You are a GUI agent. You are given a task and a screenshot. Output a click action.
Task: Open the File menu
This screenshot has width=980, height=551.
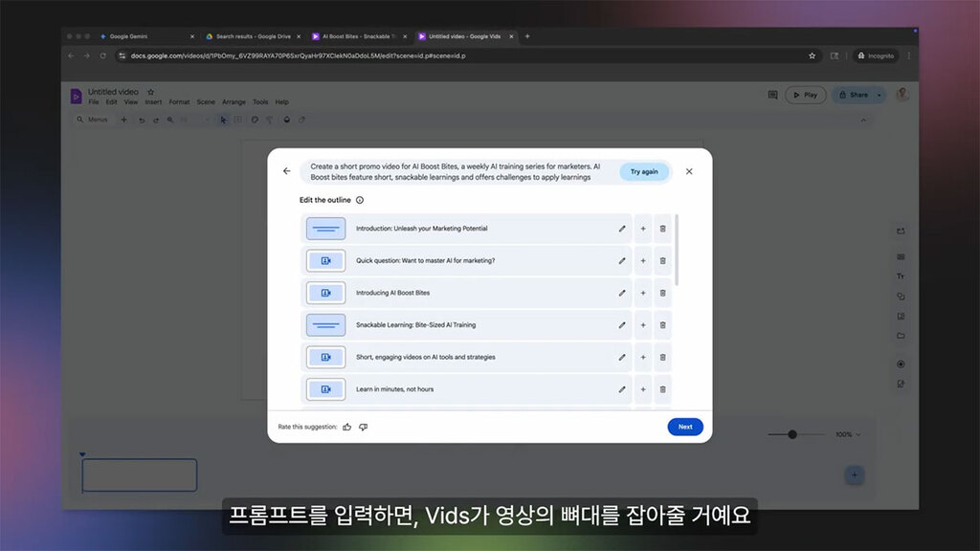(94, 101)
